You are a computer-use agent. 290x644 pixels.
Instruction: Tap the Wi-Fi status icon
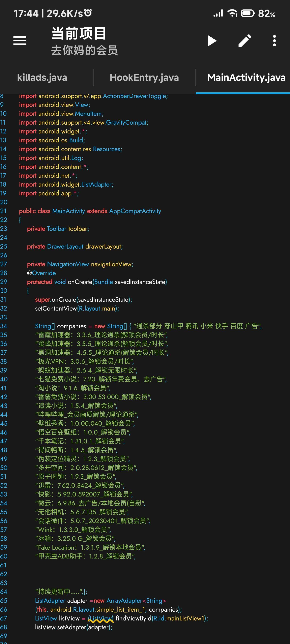click(x=232, y=13)
